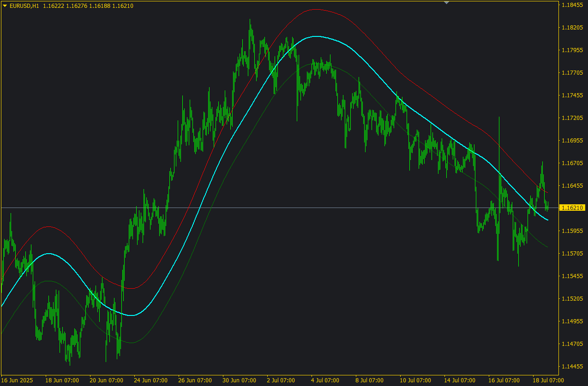Click the 1.14955 price scale value
The width and height of the screenshot is (588, 386).
tap(572, 321)
